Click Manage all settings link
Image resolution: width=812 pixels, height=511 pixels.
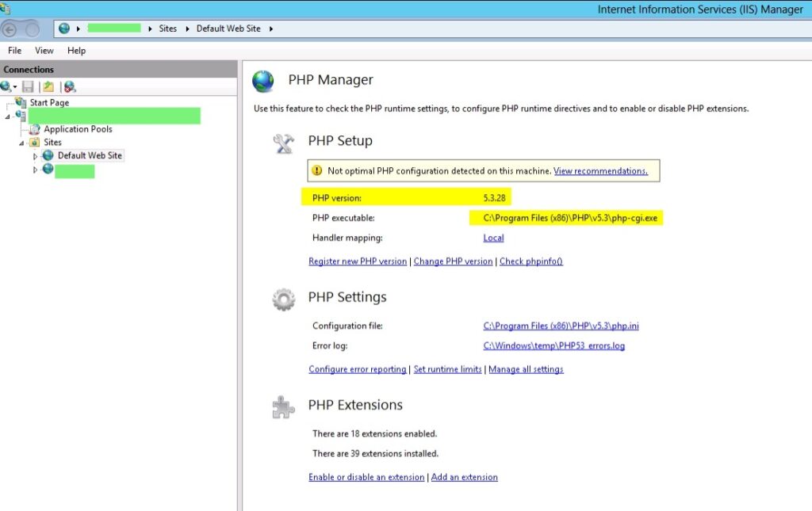point(527,369)
